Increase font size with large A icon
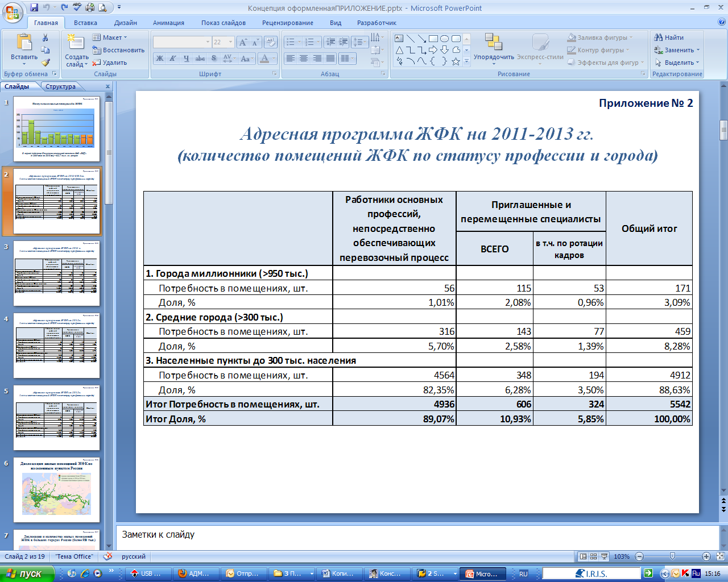 (x=243, y=42)
